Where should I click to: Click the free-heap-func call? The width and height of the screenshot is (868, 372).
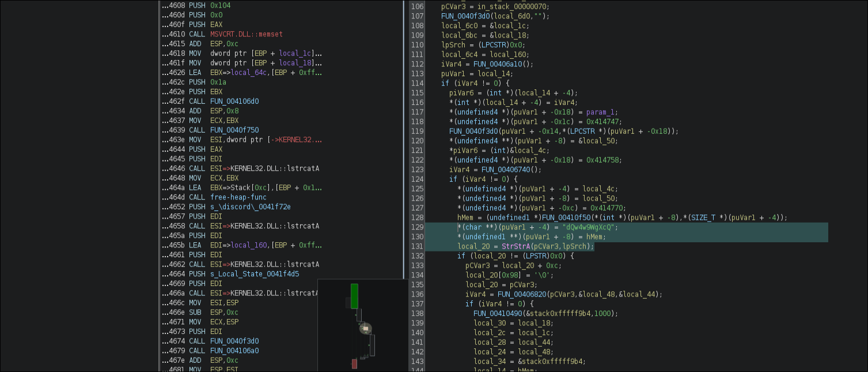238,197
